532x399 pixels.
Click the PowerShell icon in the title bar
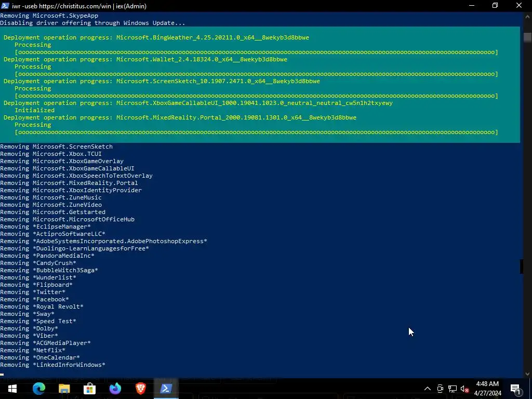point(5,6)
